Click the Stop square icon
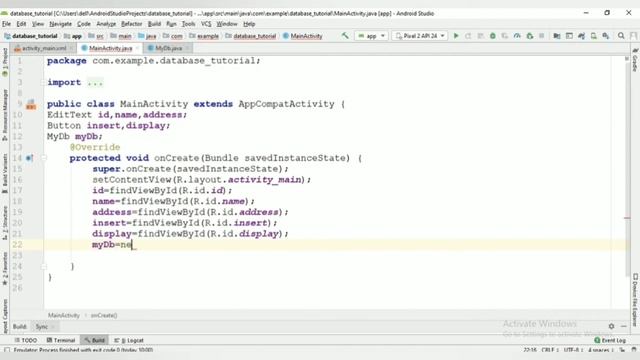 [x=542, y=36]
